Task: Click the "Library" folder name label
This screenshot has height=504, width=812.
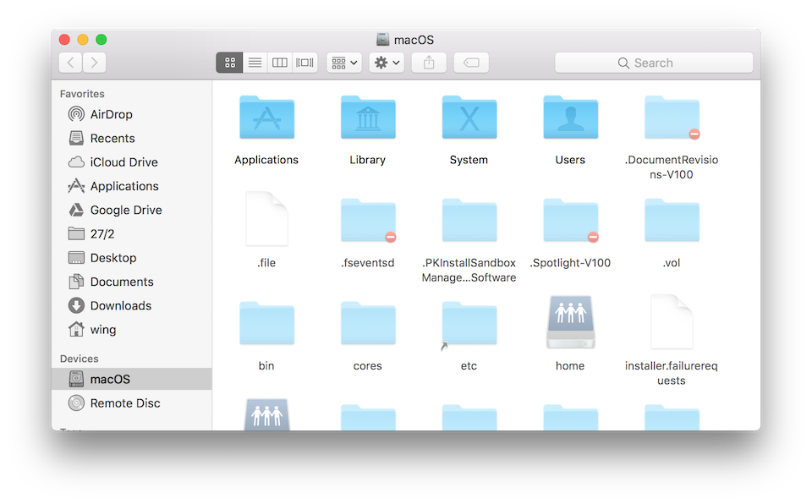Action: point(367,160)
